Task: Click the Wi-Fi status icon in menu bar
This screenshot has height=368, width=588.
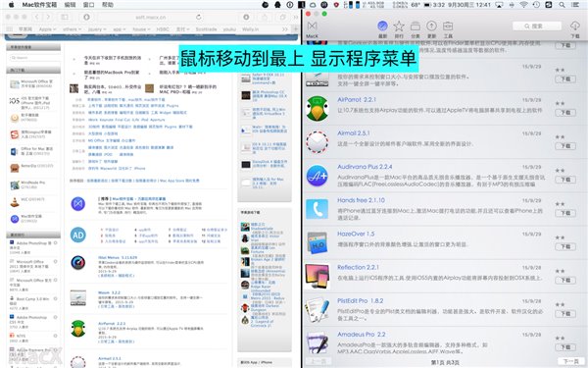Action: [524, 5]
